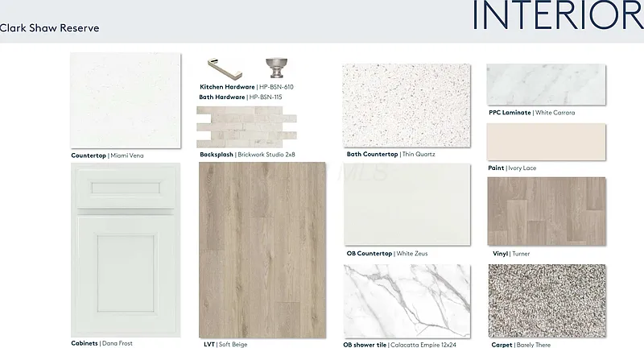Select the White Carrara laminate swatch
The image size is (644, 348).
[546, 85]
